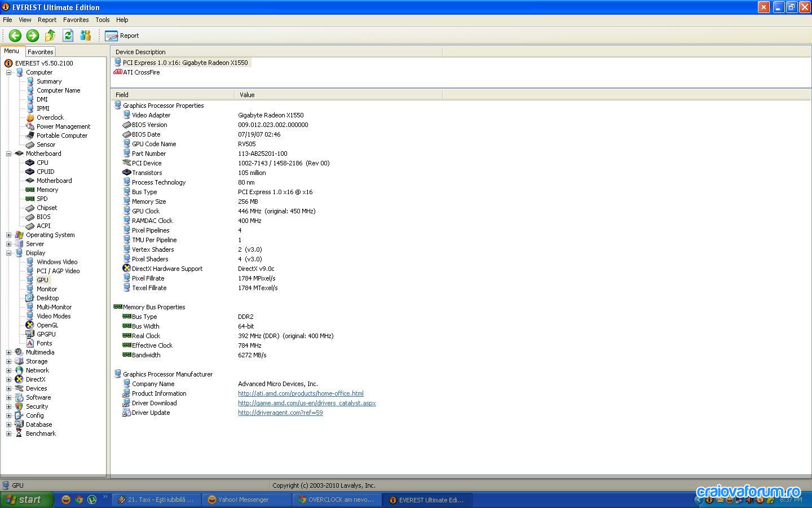Expand the DirectX tree node
This screenshot has width=812, height=508.
8,379
